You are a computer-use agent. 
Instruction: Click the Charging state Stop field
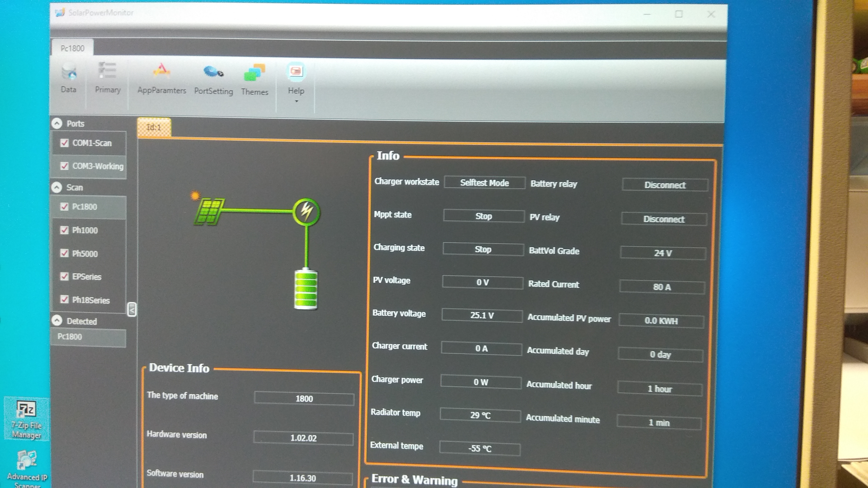pos(483,249)
